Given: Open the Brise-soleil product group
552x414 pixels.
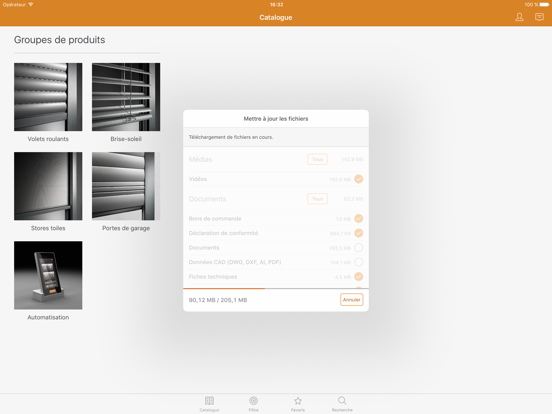Looking at the screenshot, I should pos(126,97).
